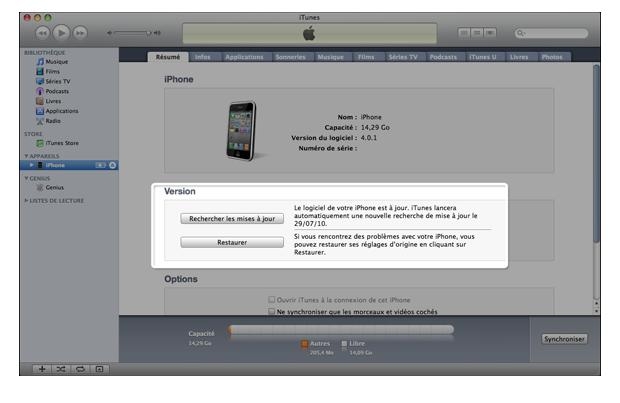
Task: Click the Version du logiciel 4.0.1
Action: tap(369, 138)
